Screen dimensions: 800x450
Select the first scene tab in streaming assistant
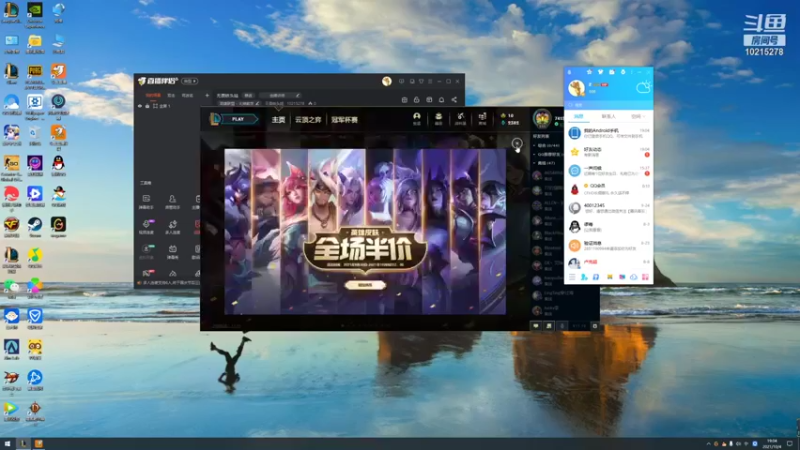[x=153, y=95]
